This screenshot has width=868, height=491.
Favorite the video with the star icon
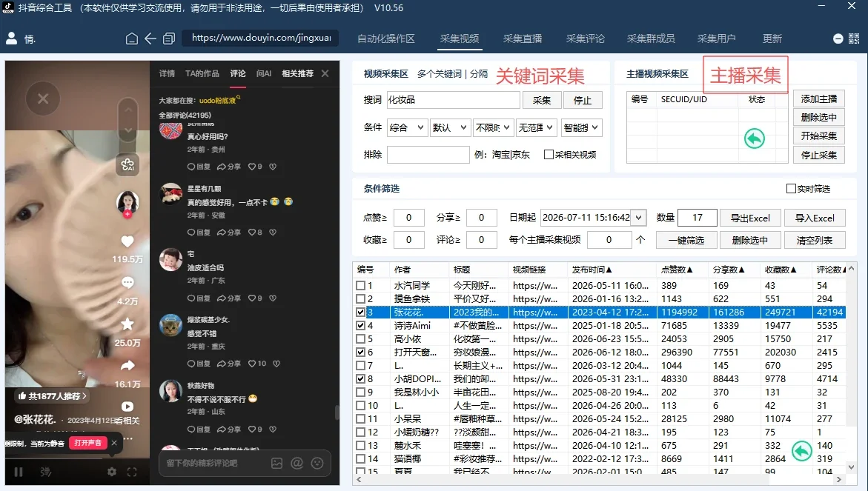click(127, 324)
